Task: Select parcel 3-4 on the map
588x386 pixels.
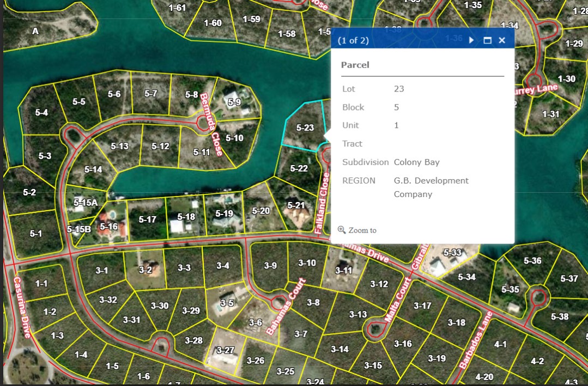Action: [223, 266]
